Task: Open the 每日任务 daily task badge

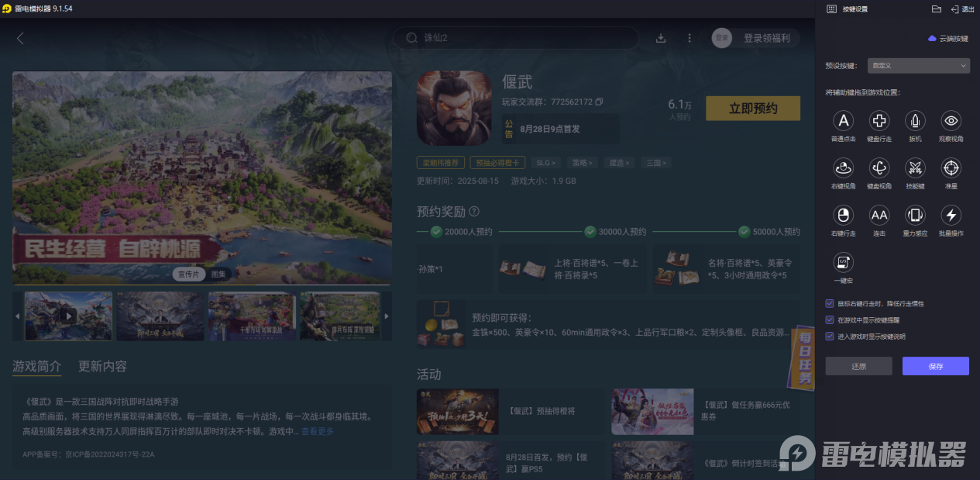Action: 803,357
